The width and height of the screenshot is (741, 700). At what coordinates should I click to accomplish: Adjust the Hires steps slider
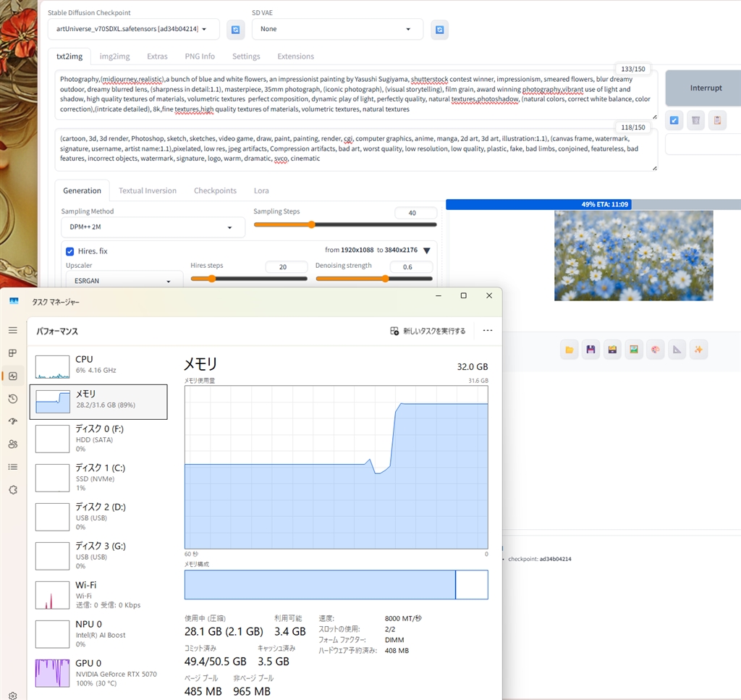pyautogui.click(x=249, y=279)
